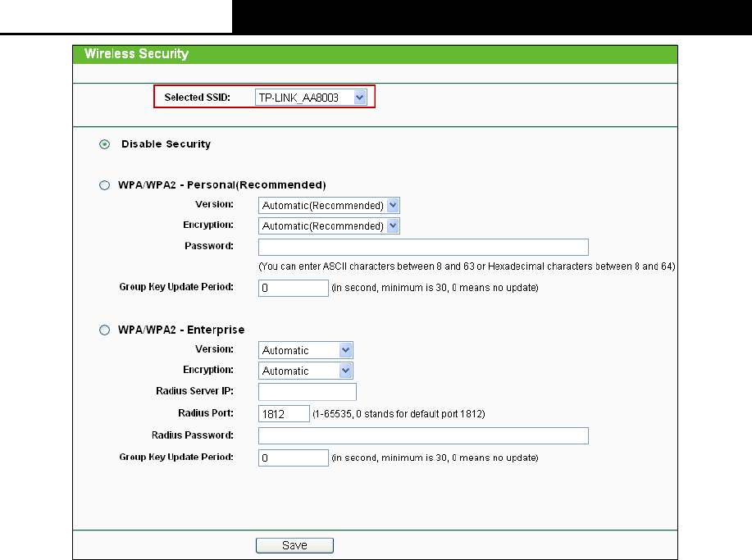The height and width of the screenshot is (560, 752).
Task: Open Enterprise Encryption Automatic dropdown
Action: (306, 371)
